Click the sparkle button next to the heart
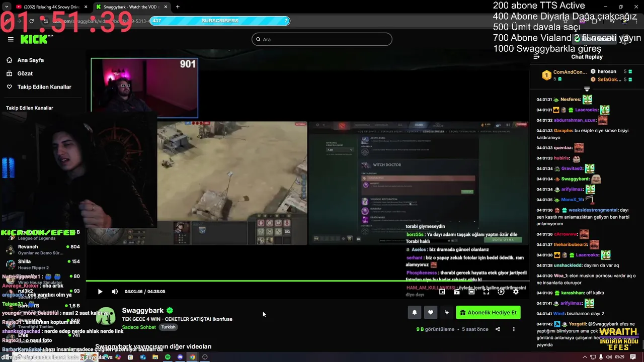This screenshot has height=362, width=644. coord(447,312)
